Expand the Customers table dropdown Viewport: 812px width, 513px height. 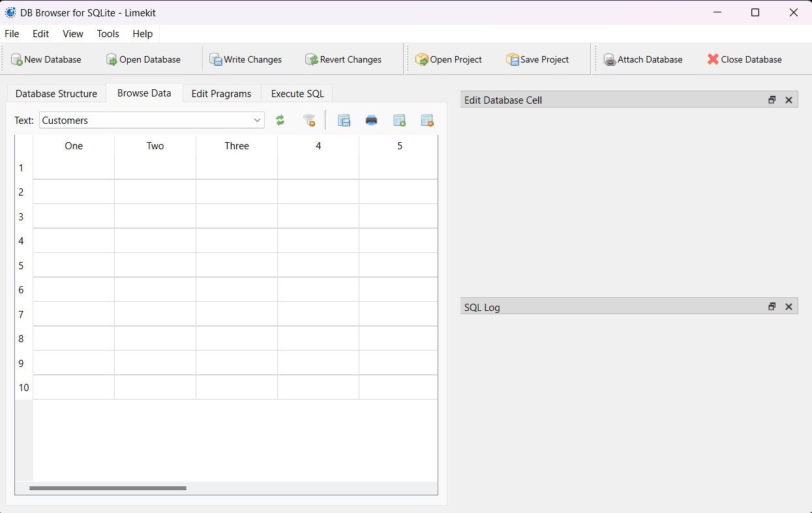point(257,120)
